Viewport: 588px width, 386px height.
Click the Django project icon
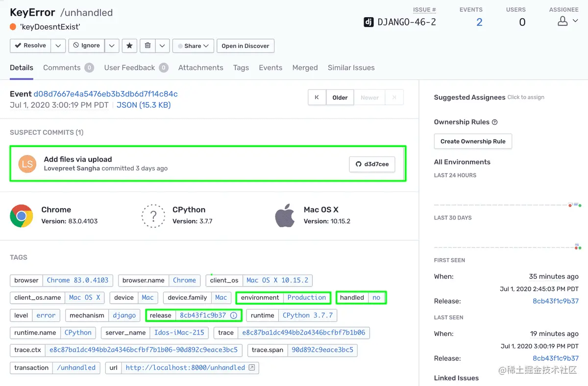(368, 22)
